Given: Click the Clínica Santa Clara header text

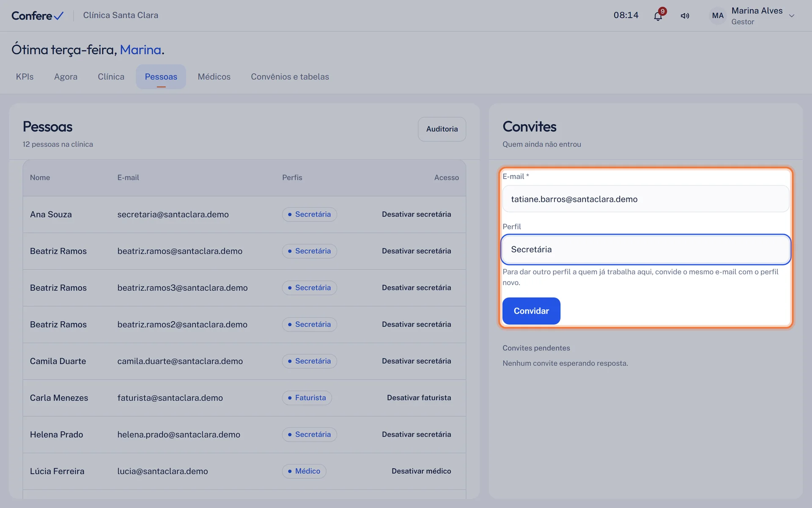Looking at the screenshot, I should point(121,15).
